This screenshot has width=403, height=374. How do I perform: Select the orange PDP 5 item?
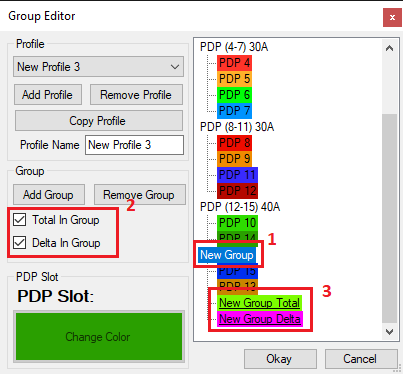pyautogui.click(x=234, y=79)
